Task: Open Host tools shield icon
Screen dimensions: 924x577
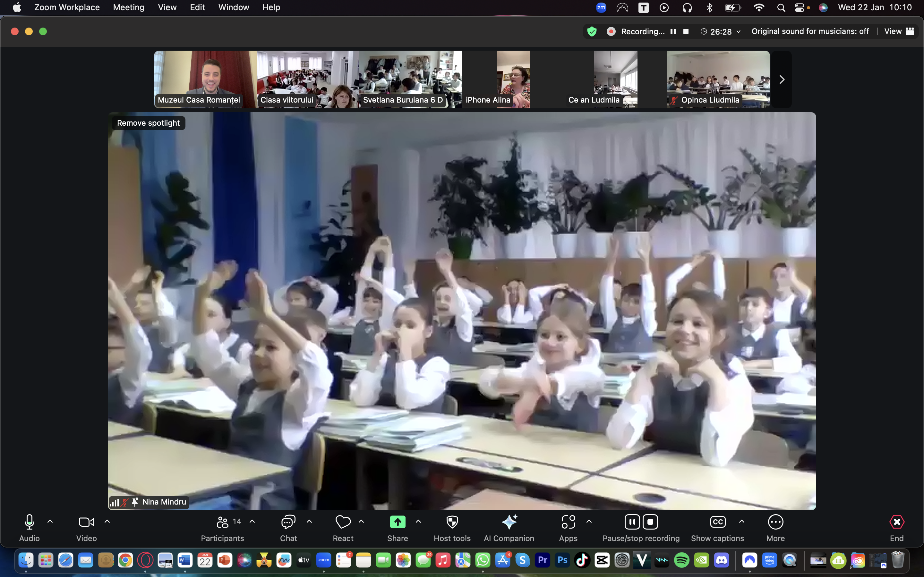Action: tap(452, 522)
